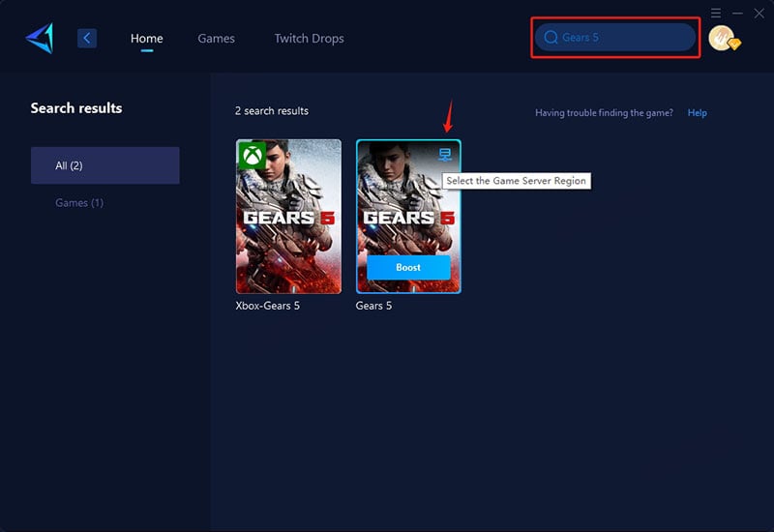Open the hamburger menu icon

716,13
